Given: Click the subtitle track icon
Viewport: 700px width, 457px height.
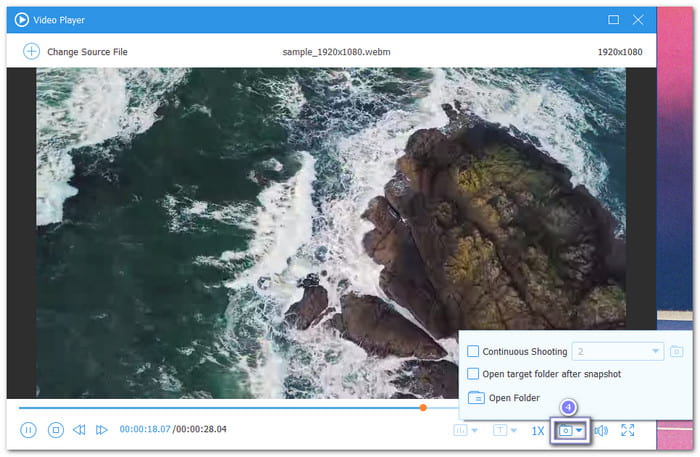Looking at the screenshot, I should 500,430.
